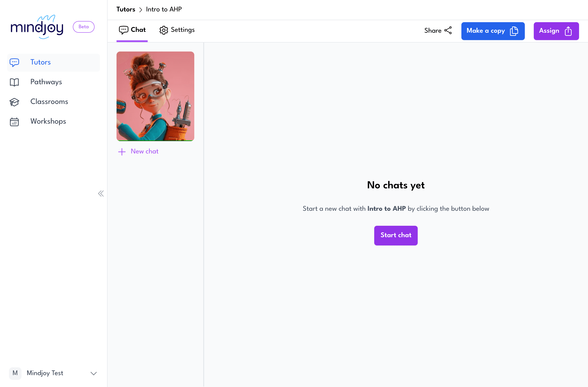Click the Start chat button
Screen dimensions: 588x387
[x=396, y=235]
